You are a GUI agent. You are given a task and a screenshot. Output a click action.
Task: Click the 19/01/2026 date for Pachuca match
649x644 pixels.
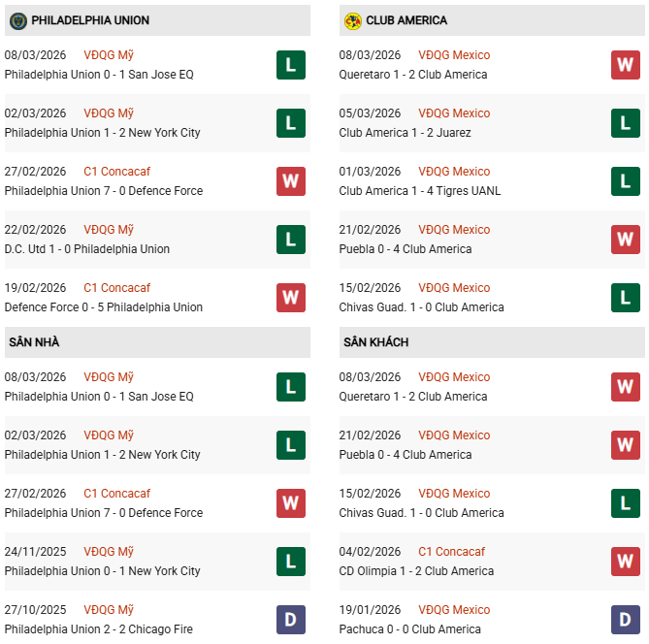point(370,610)
